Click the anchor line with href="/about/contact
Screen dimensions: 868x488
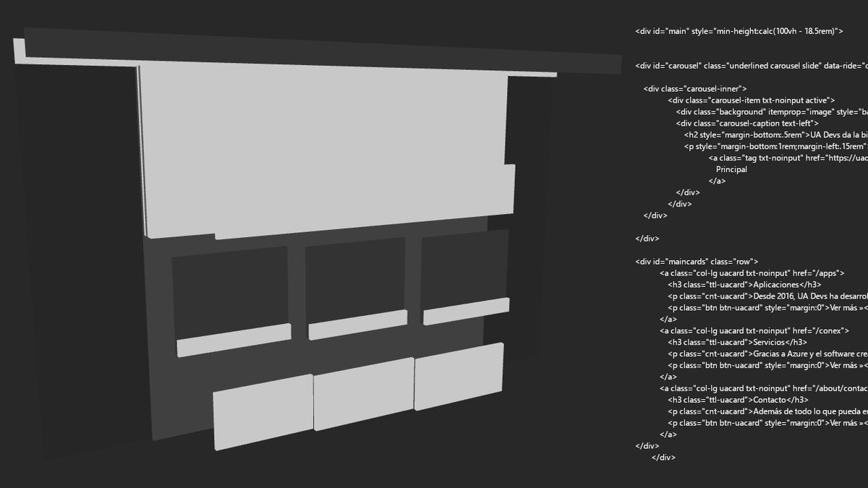pos(764,388)
